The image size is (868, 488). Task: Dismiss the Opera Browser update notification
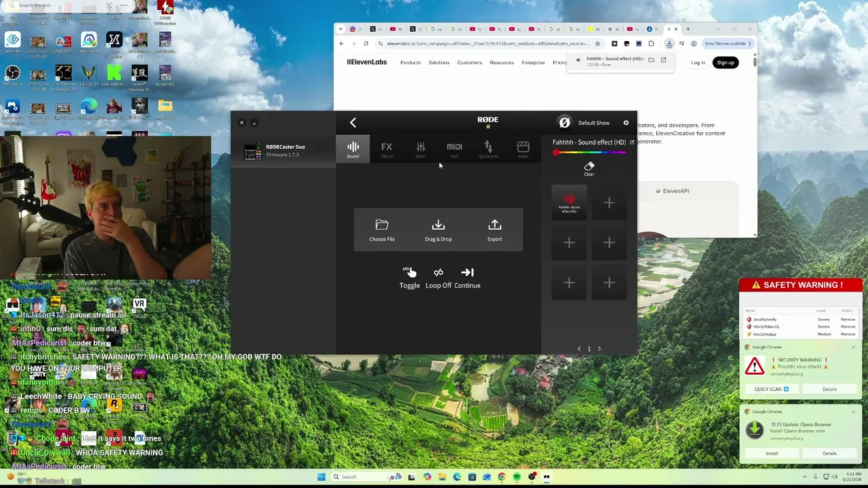coord(853,411)
